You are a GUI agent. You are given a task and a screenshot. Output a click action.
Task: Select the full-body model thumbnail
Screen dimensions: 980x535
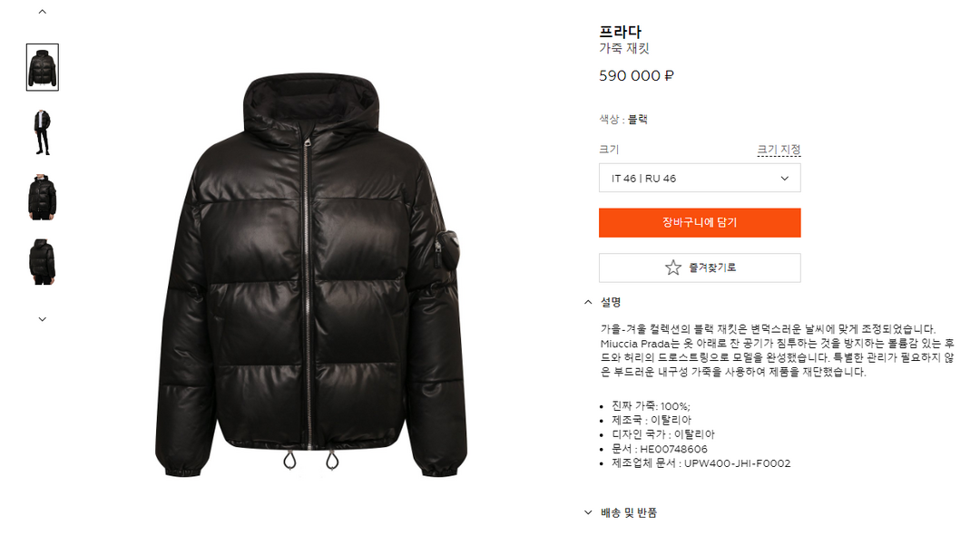click(x=43, y=132)
